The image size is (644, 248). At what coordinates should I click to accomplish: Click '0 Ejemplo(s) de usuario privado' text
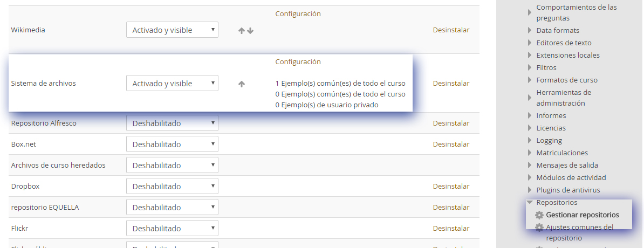point(326,105)
